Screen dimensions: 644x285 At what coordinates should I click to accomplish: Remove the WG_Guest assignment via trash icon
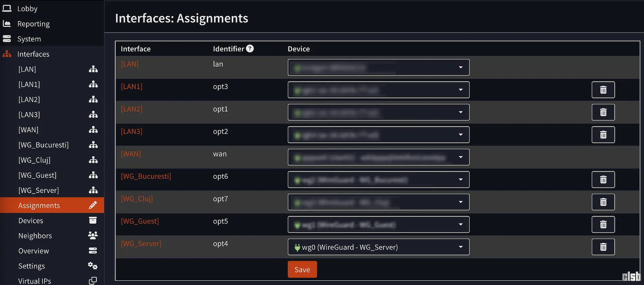click(x=603, y=224)
